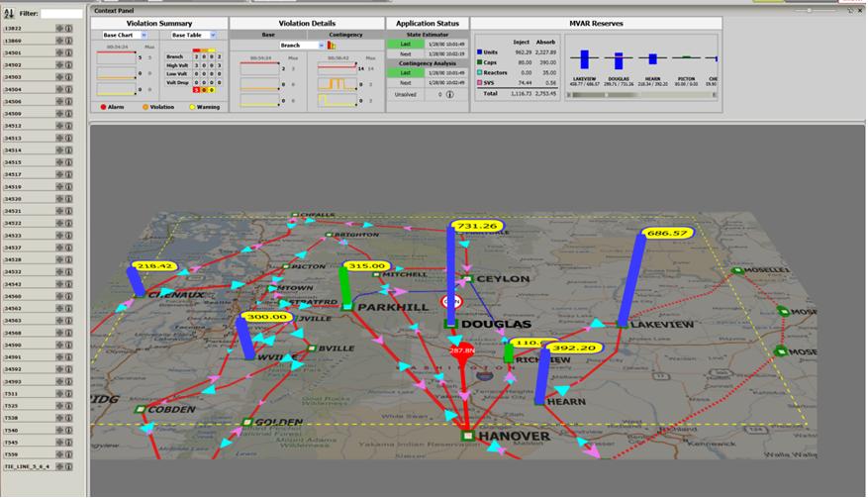Click the info icon for item 34560

pos(69,296)
